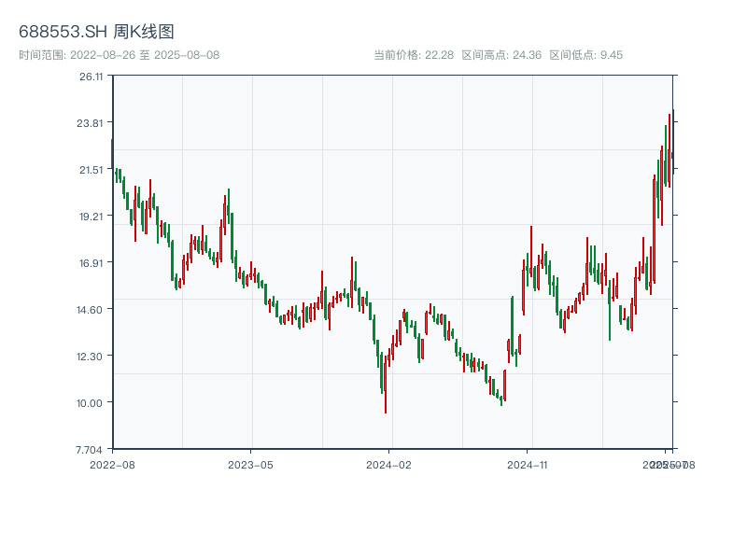Click the 26.11 y-axis price label
This screenshot has height=560, width=747.
(92, 77)
